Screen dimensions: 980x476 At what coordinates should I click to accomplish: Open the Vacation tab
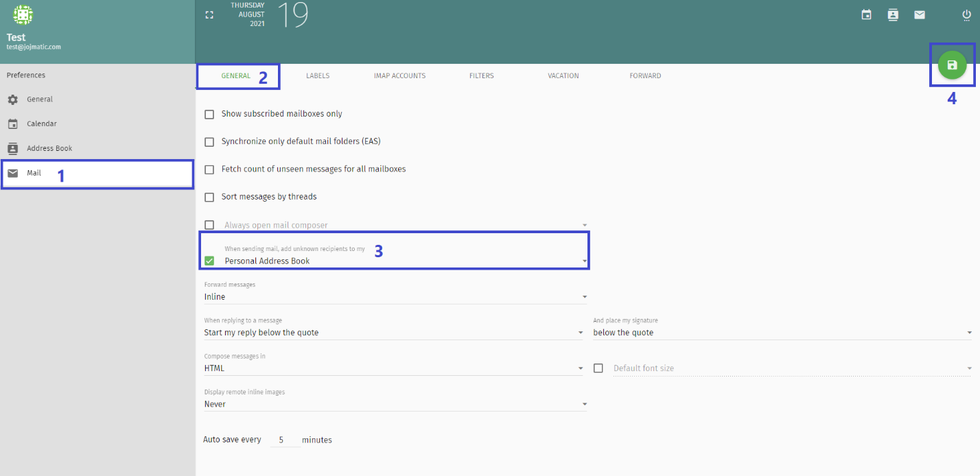tap(563, 76)
